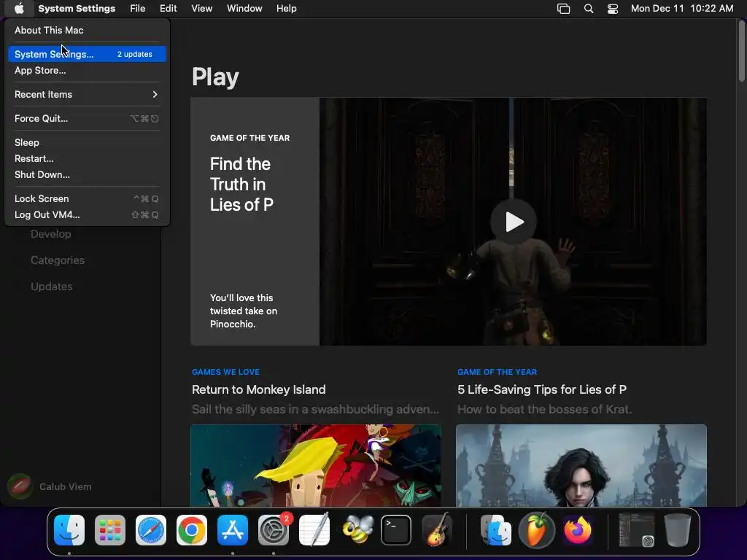Viewport: 747px width, 560px height.
Task: Choose About This Mac
Action: click(x=87, y=30)
